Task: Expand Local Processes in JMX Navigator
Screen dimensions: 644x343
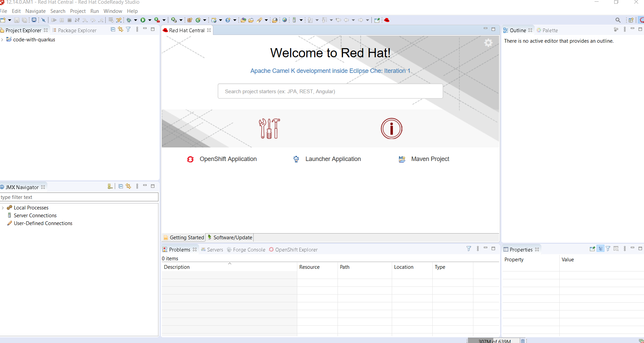Action: 3,208
